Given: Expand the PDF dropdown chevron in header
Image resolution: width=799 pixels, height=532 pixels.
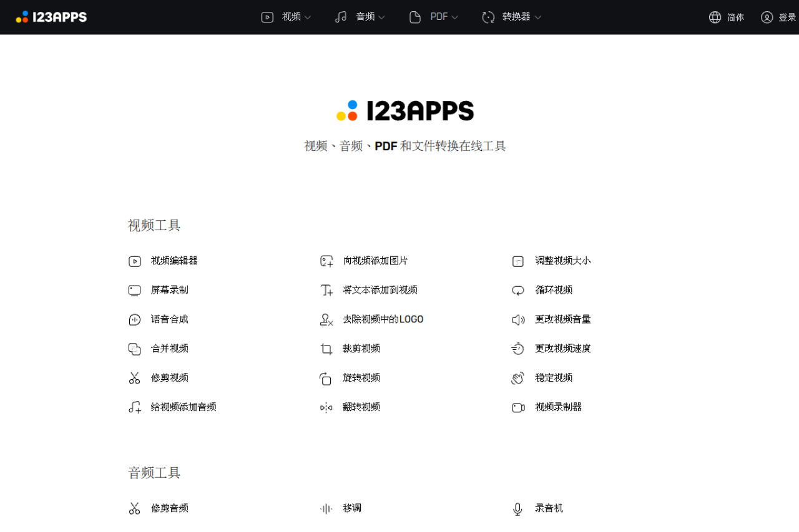Looking at the screenshot, I should click(454, 17).
